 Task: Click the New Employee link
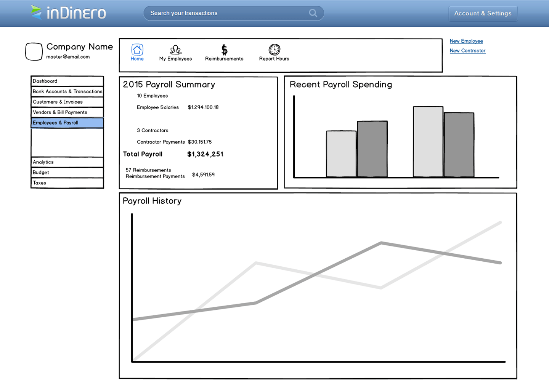point(466,41)
